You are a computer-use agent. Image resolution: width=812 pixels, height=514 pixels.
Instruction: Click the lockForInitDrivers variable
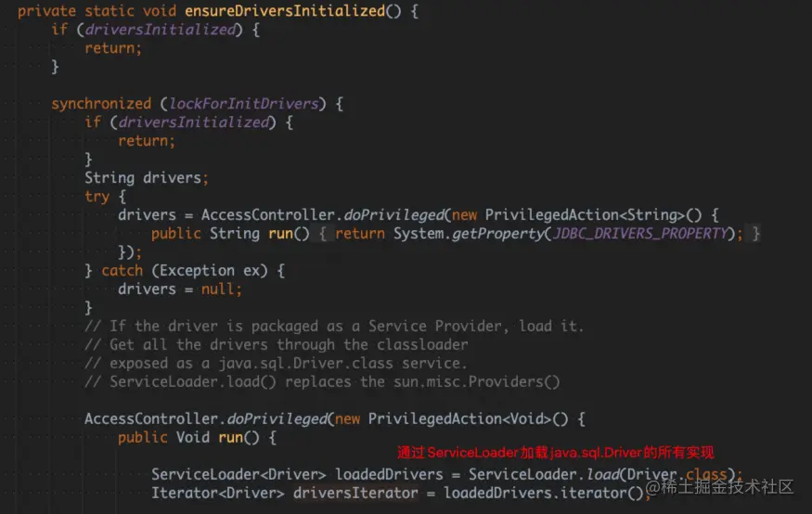coord(243,104)
